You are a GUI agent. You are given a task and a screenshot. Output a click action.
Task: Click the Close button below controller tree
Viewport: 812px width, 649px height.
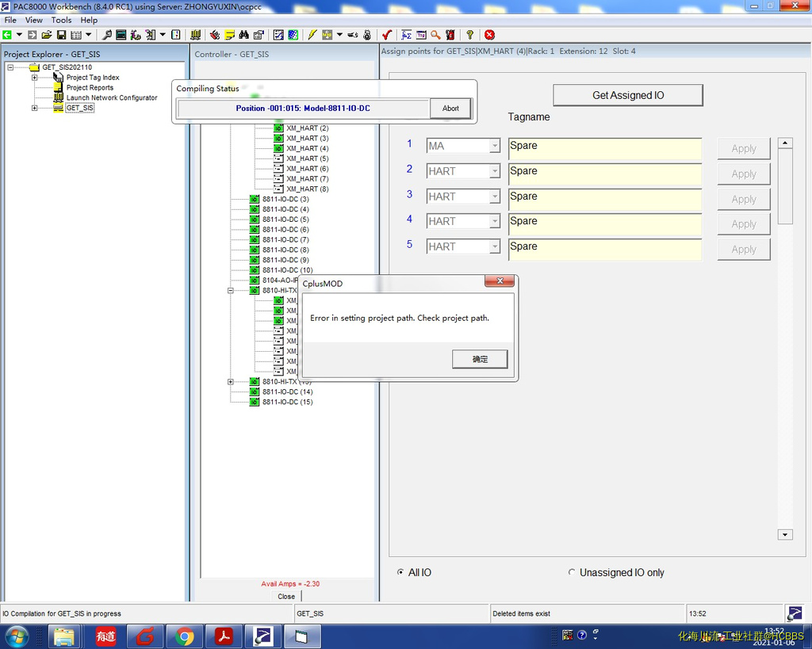pyautogui.click(x=285, y=596)
